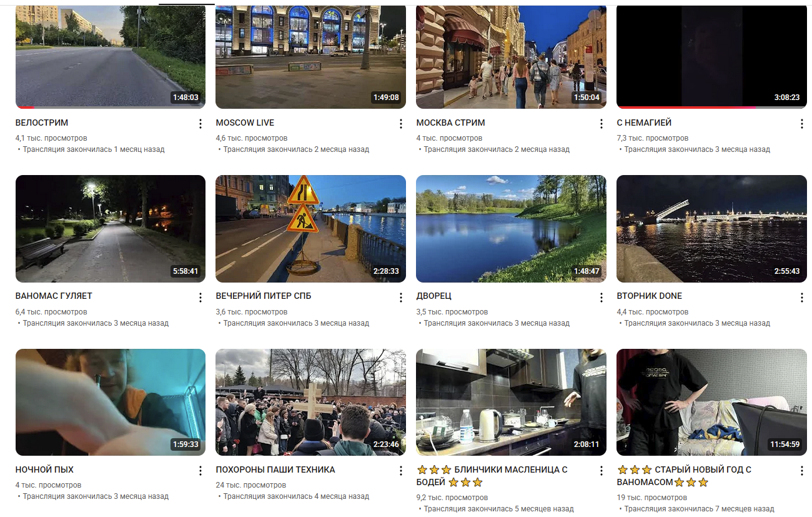Click the "24 тыс. просмотров" view count

pyautogui.click(x=251, y=485)
